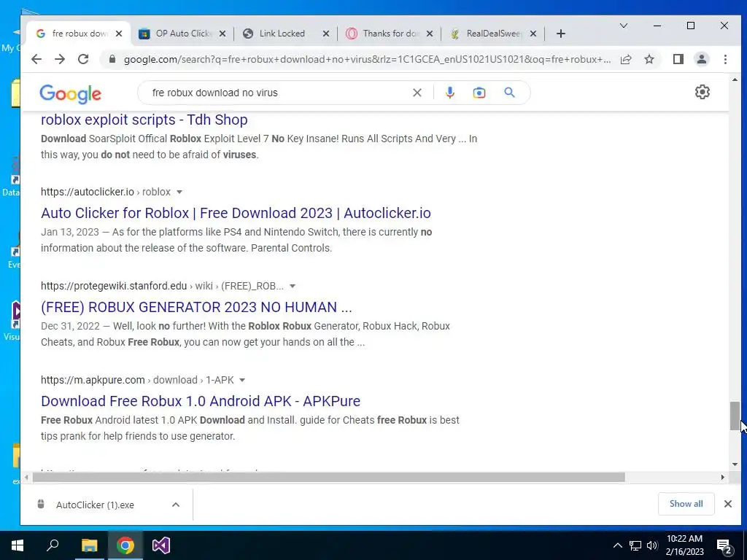Open Auto Clicker for Roblox result
The height and width of the screenshot is (560, 747).
pyautogui.click(x=236, y=213)
